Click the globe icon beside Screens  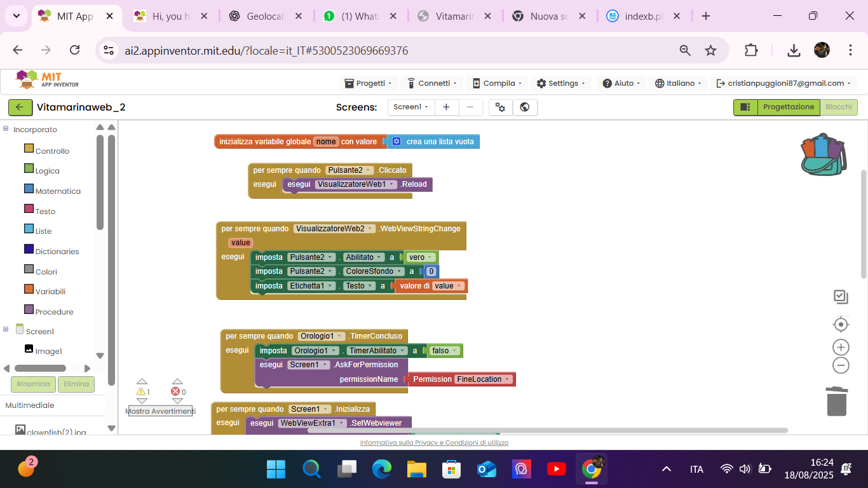click(x=525, y=107)
